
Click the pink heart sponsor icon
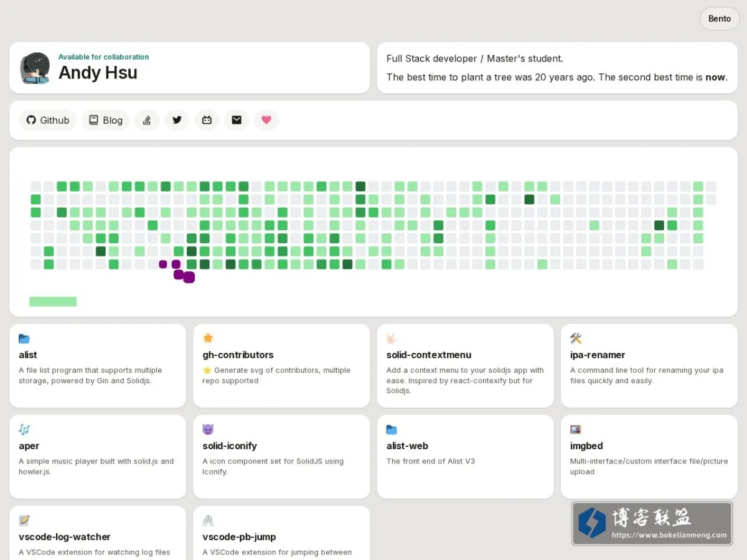[x=266, y=120]
